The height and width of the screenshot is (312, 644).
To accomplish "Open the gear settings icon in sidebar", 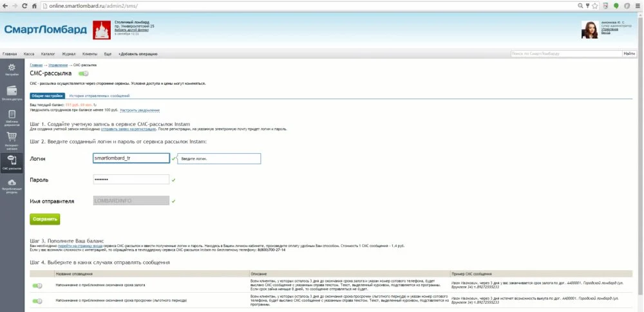I will pyautogui.click(x=12, y=69).
